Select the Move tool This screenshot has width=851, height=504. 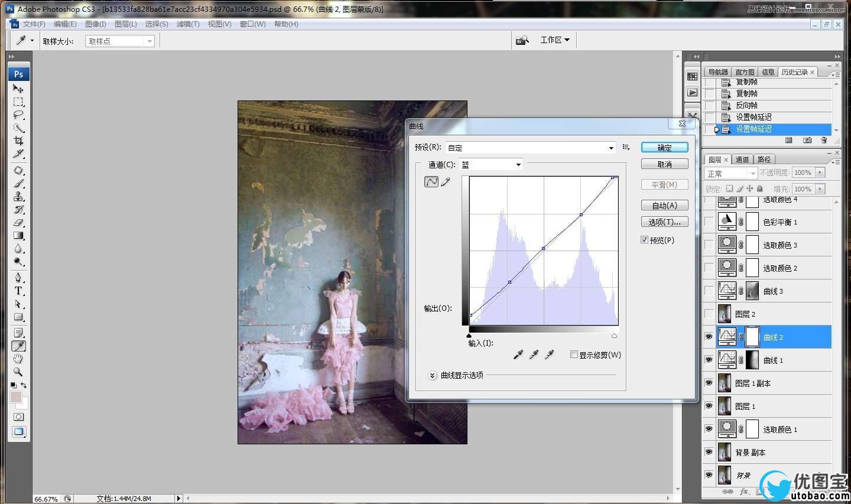18,88
